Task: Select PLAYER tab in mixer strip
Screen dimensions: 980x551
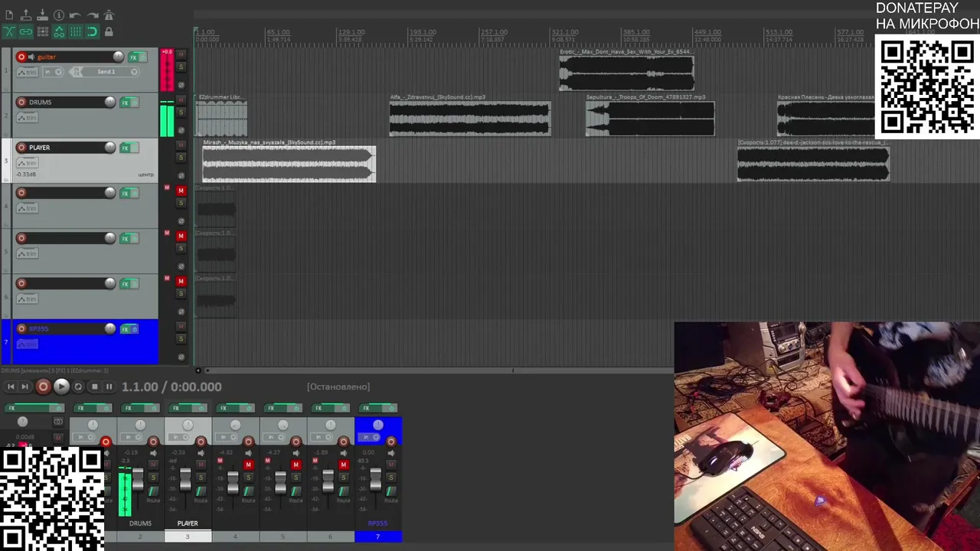Action: [188, 523]
